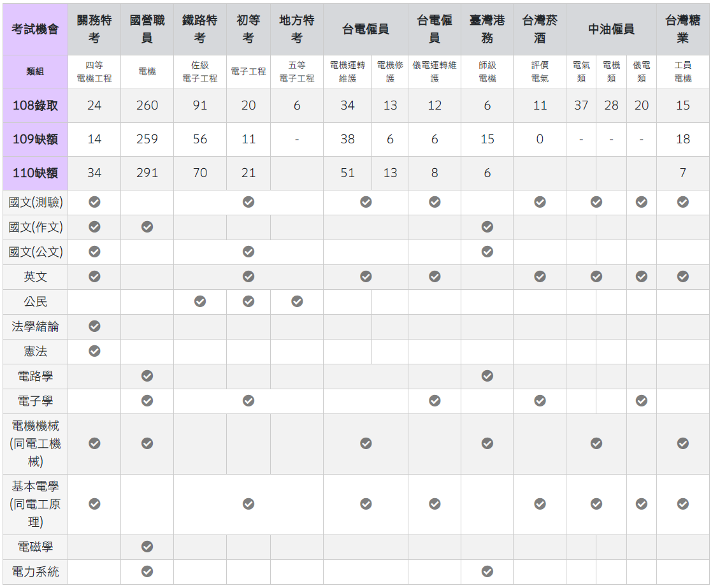Click the 英文 checkmark under 關務特考
This screenshot has height=588, width=713.
coord(94,276)
